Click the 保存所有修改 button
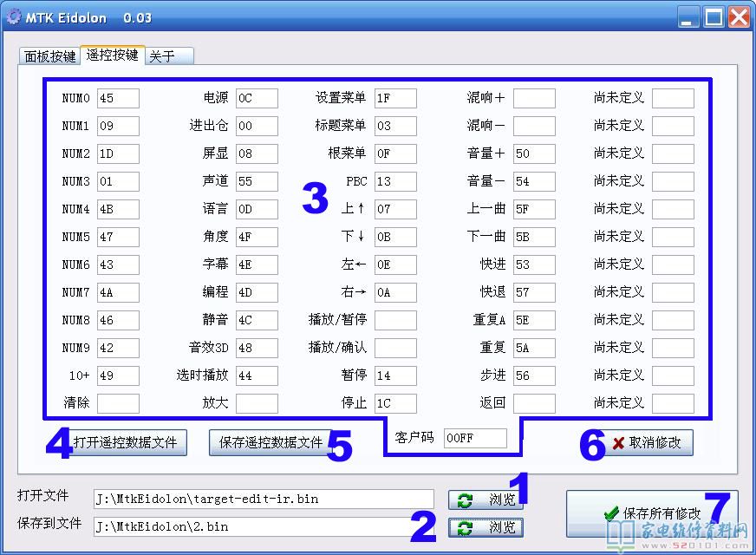Viewport: 756px width, 555px height. (652, 514)
